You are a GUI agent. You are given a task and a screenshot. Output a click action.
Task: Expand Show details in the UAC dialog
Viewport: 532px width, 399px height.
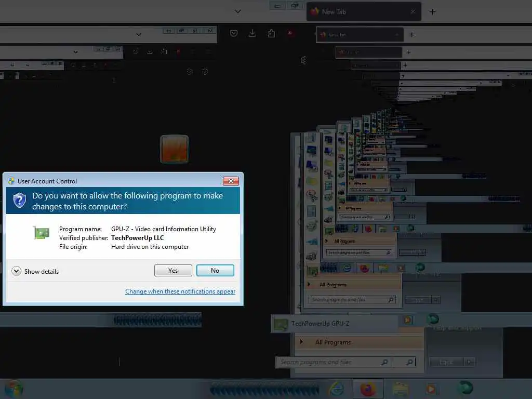[x=35, y=271]
